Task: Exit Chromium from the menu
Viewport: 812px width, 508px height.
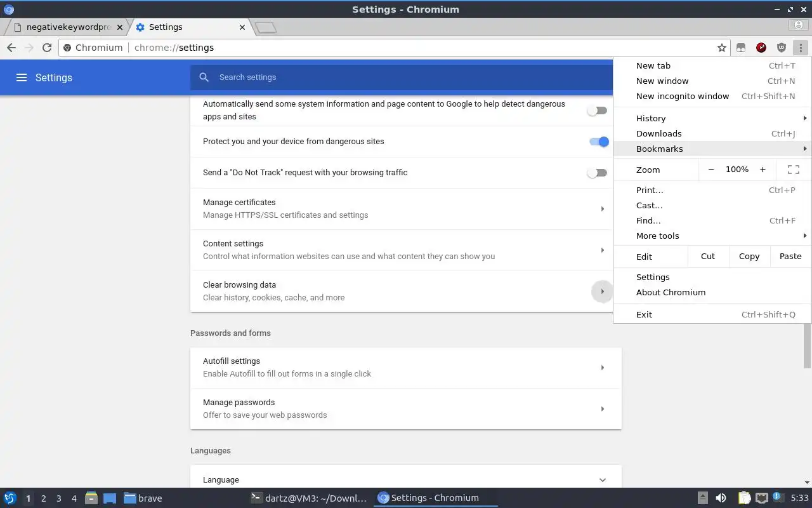Action: point(712,314)
